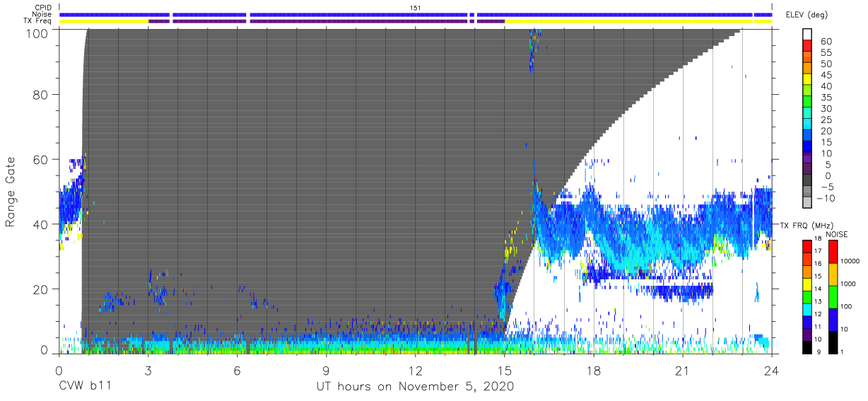Screen dimensions: 868x401
Task: Click elevation colorbar label 45
Action: [828, 75]
